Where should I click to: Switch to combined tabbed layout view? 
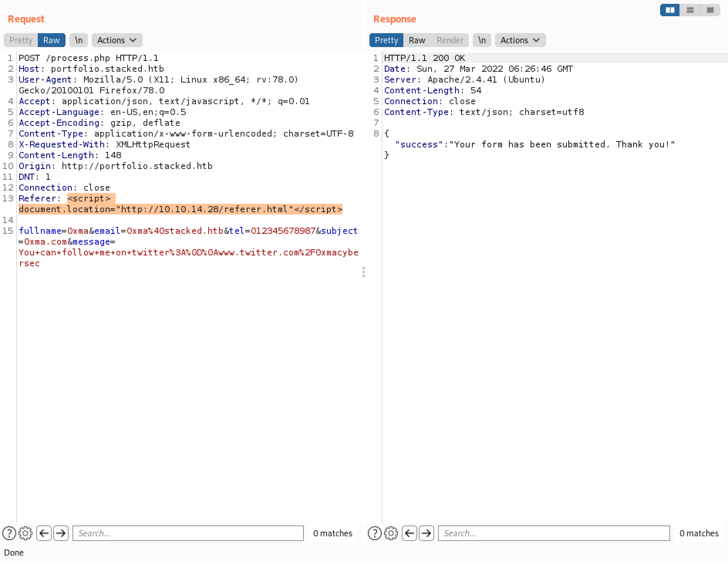pyautogui.click(x=710, y=10)
